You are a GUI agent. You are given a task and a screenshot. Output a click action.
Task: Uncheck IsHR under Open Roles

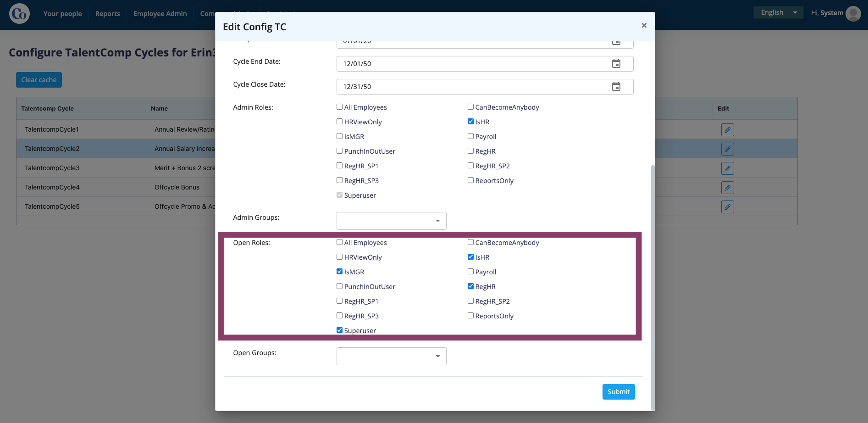[x=470, y=257]
